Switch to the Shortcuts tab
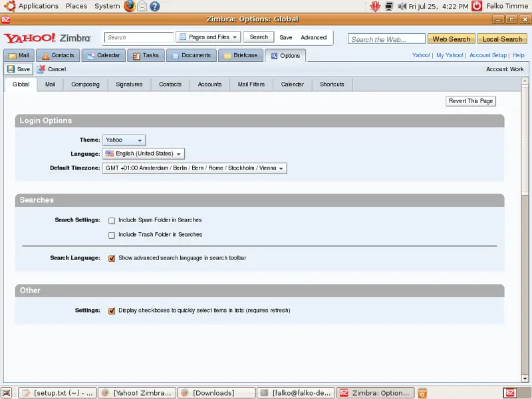532x399 pixels. [x=332, y=84]
